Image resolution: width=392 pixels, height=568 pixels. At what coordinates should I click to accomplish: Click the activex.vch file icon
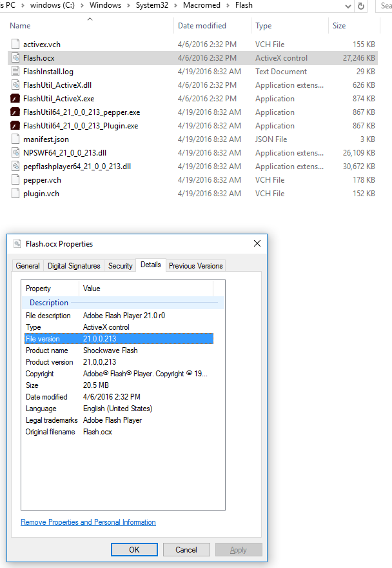click(x=15, y=44)
